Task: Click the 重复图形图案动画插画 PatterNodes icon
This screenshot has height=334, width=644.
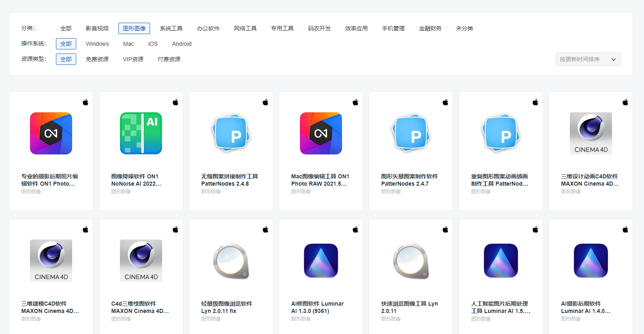Action: pos(501,133)
